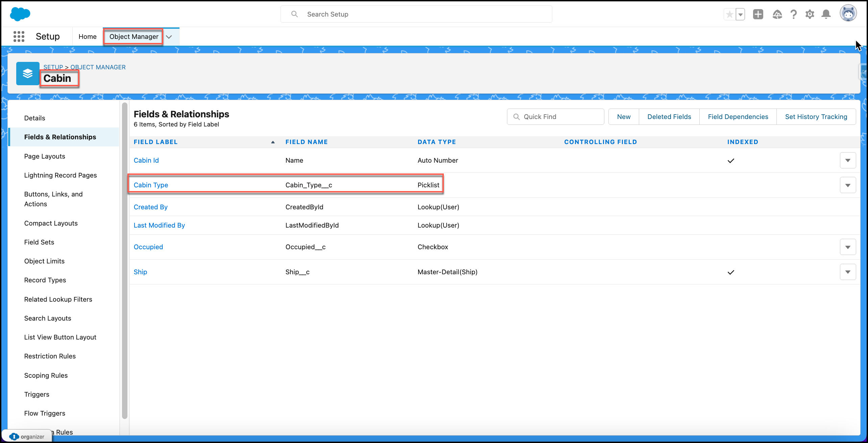The width and height of the screenshot is (868, 443).
Task: Select Triggers in the sidebar
Action: click(x=37, y=394)
